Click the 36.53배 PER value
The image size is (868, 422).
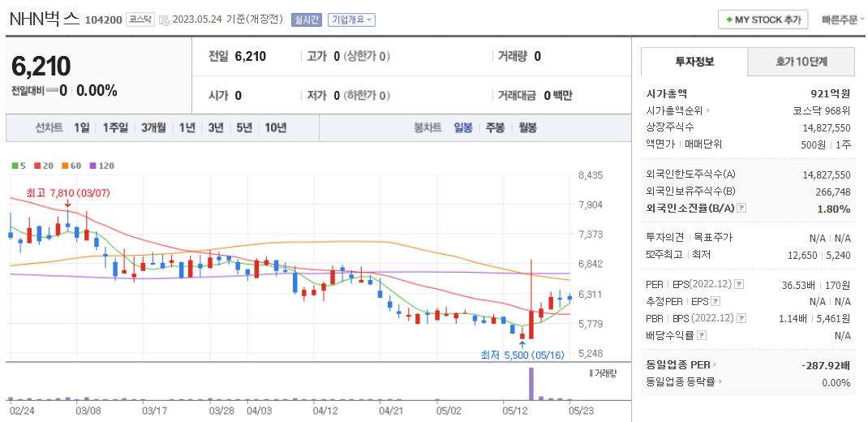[x=797, y=284]
